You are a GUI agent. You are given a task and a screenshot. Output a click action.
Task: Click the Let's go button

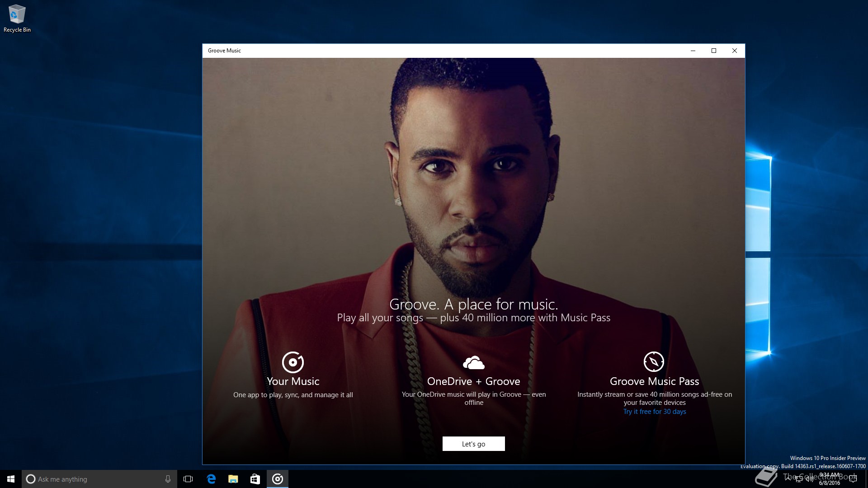(x=473, y=444)
